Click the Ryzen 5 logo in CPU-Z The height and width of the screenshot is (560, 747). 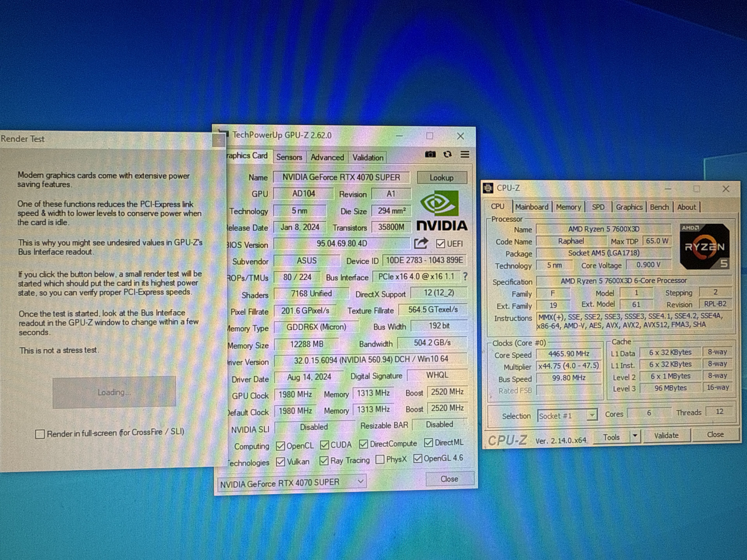(x=704, y=246)
